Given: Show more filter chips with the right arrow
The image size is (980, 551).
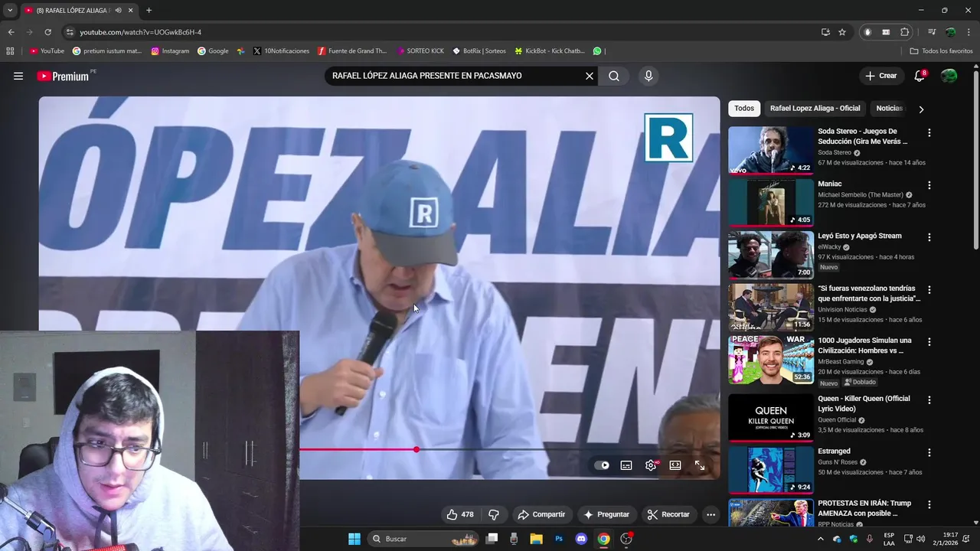Looking at the screenshot, I should 921,109.
